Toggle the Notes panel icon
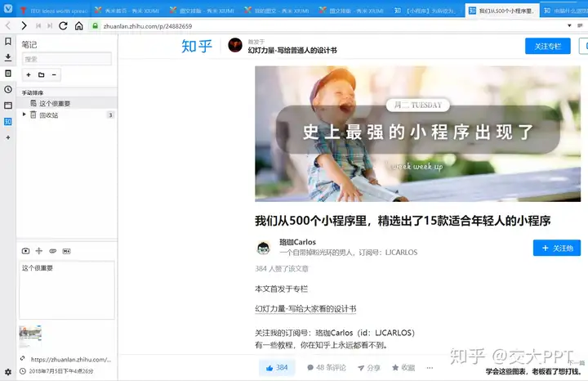Image resolution: width=588 pixels, height=381 pixels. (x=8, y=74)
